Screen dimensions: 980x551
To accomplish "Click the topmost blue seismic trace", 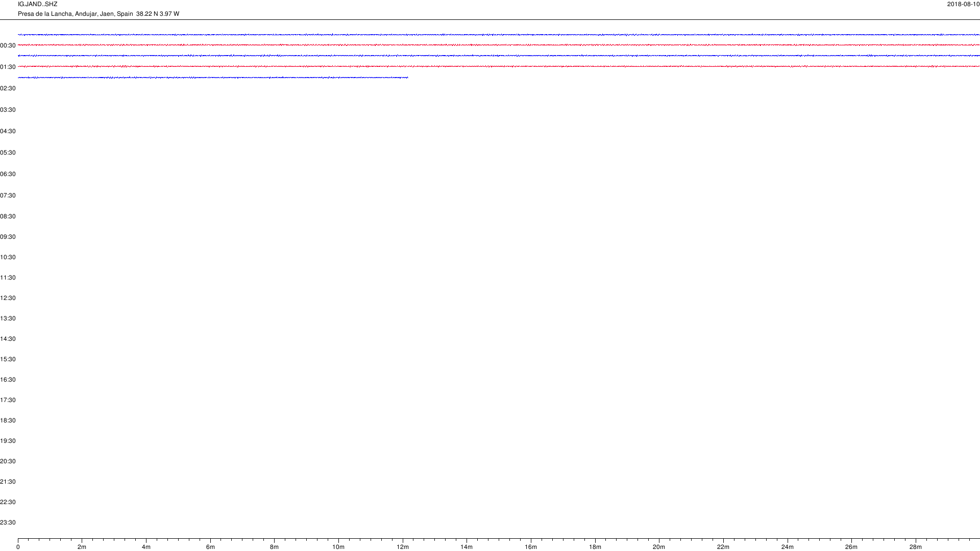I will [499, 35].
